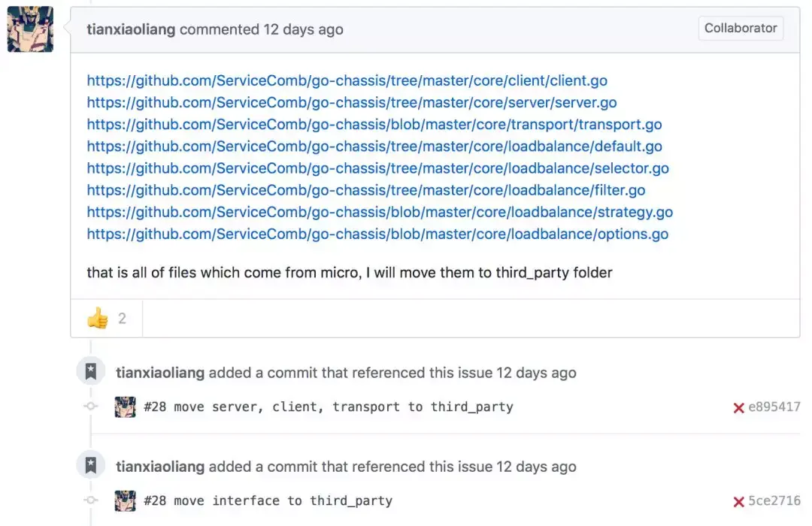Click small avatar next to 'move server, client' commit
The image size is (812, 526).
[125, 407]
